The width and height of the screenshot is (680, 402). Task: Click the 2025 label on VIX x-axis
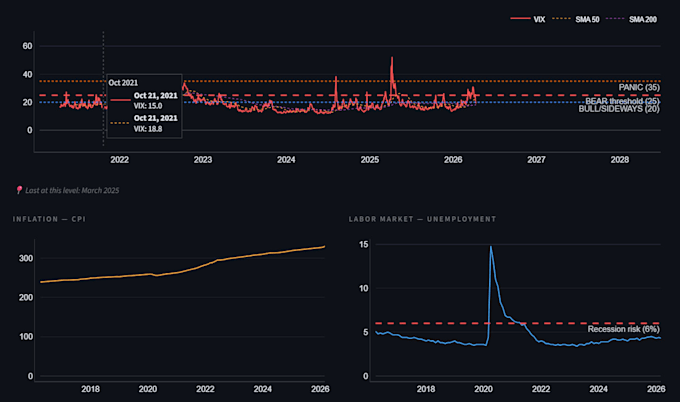coord(369,160)
